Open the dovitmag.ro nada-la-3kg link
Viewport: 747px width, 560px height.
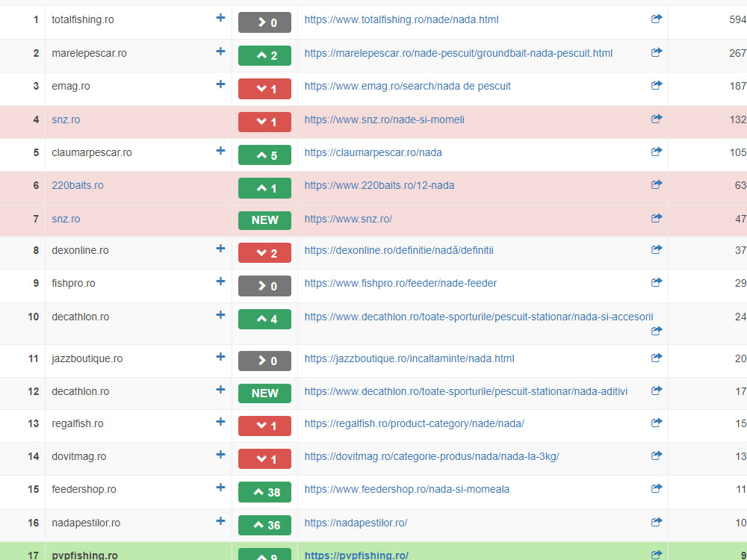(x=432, y=456)
